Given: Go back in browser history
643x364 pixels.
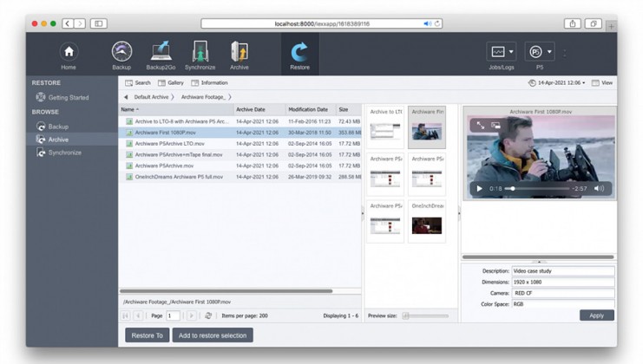Looking at the screenshot, I should coord(68,23).
